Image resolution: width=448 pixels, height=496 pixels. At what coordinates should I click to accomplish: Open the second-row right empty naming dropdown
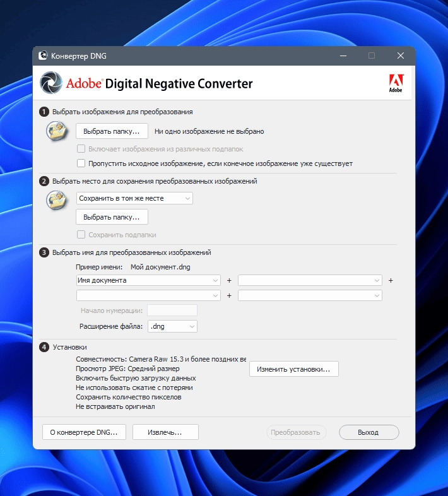pyautogui.click(x=310, y=295)
